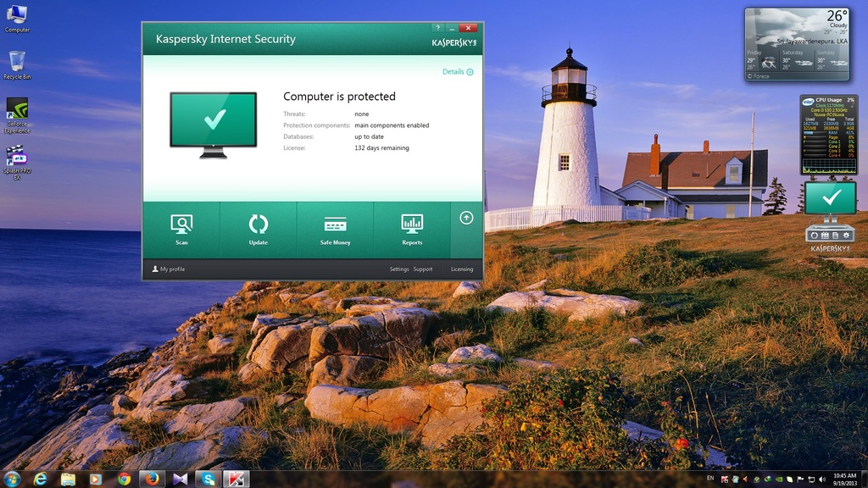Select GeForce Experience desktop shortcut

click(x=17, y=115)
